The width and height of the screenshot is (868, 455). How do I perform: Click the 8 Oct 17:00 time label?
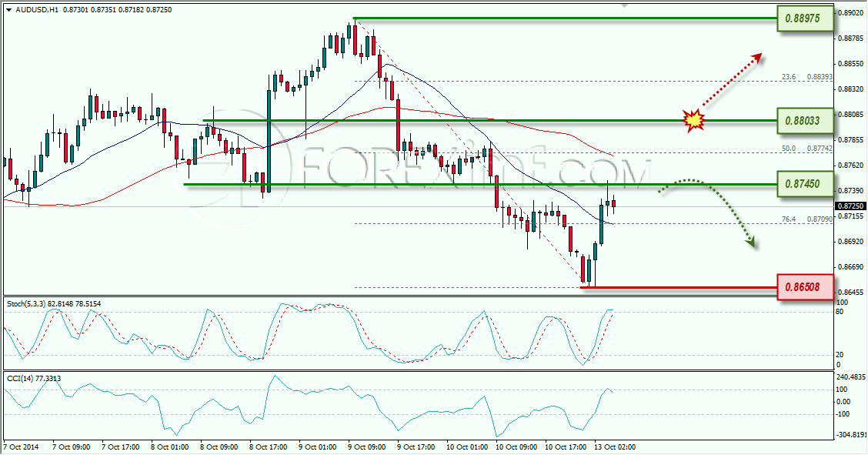pos(268,447)
